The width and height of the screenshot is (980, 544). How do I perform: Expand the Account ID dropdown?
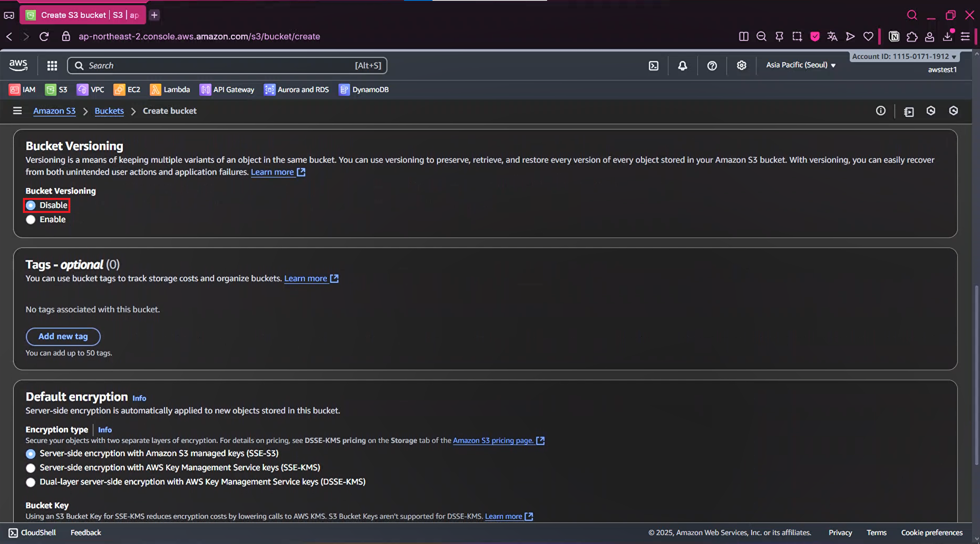pos(904,56)
